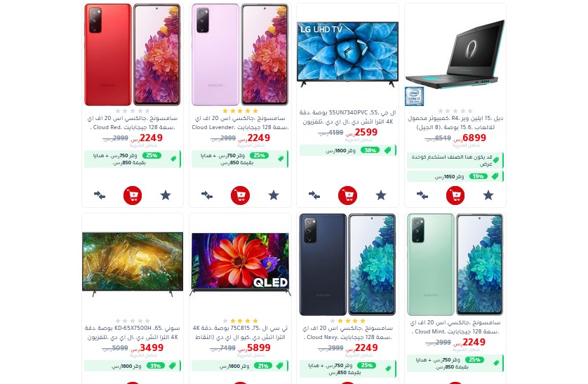Add Galaxy S20 FE Cloud Red to cart

133,195
